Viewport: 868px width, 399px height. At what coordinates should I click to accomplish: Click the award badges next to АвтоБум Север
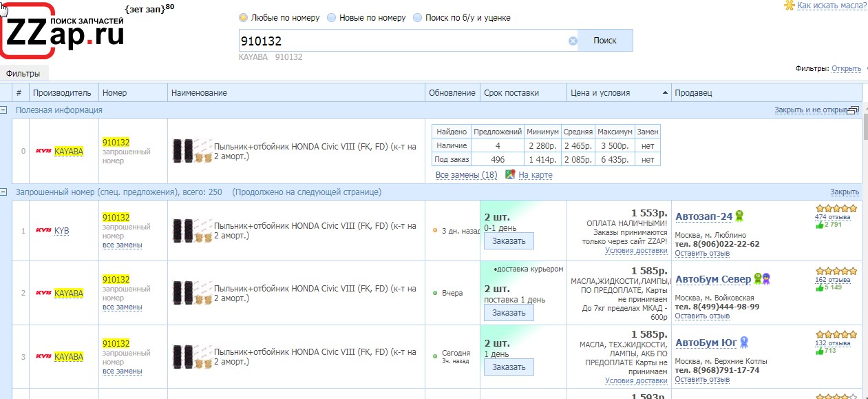[762, 279]
